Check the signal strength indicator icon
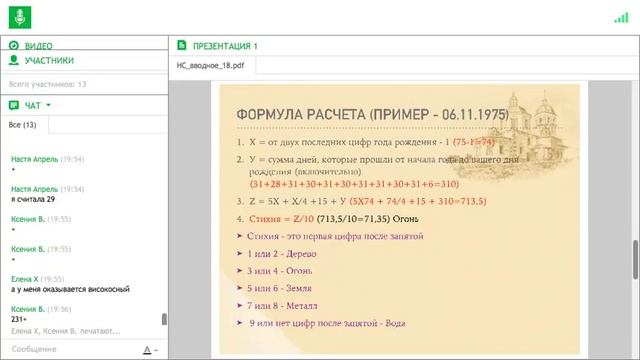This screenshot has width=640, height=360. coord(622,18)
